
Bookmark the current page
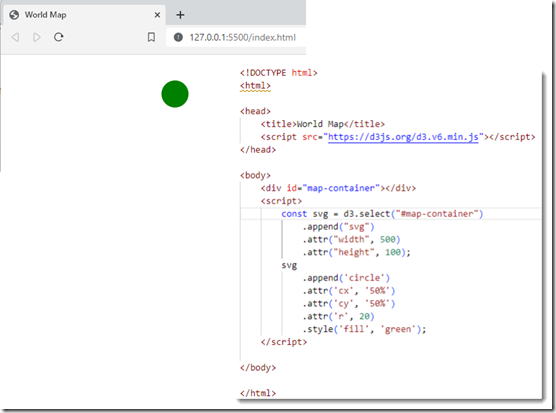click(x=151, y=37)
